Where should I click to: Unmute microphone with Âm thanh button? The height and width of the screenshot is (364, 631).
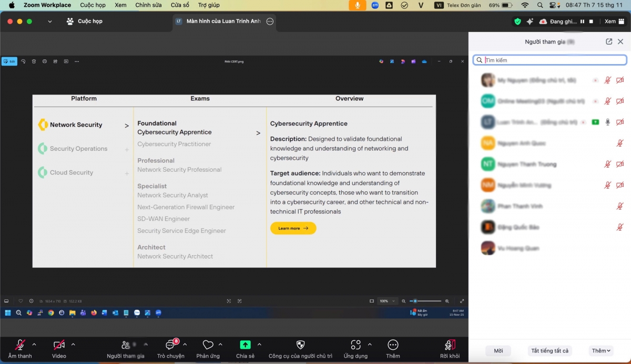[x=20, y=345]
